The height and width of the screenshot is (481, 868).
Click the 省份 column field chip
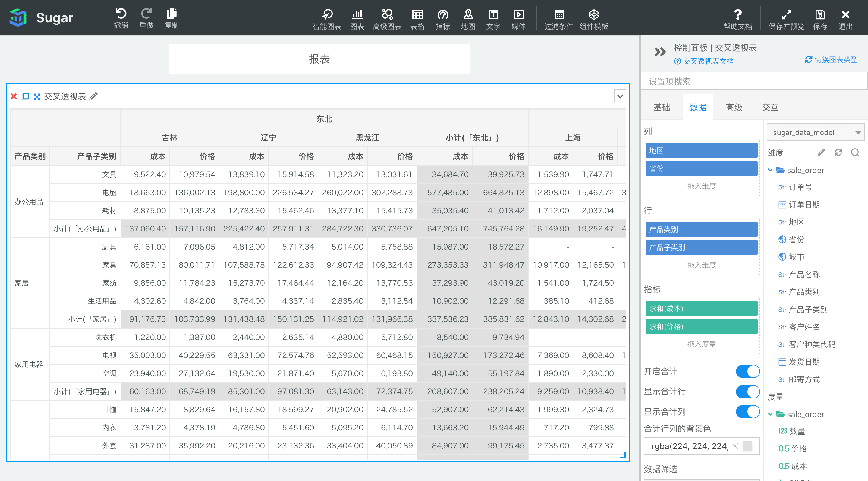click(702, 168)
